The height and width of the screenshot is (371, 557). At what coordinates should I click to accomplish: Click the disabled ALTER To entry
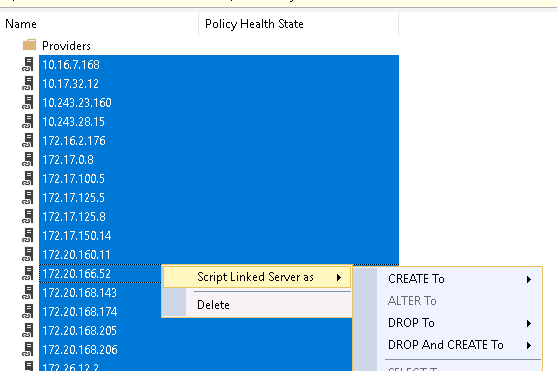coord(459,301)
